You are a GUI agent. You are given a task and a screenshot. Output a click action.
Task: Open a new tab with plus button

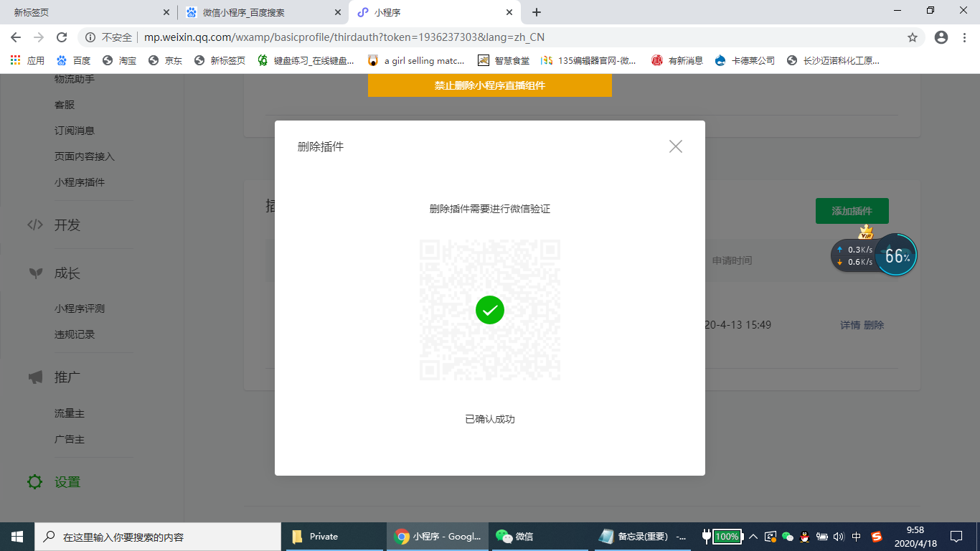(x=537, y=12)
